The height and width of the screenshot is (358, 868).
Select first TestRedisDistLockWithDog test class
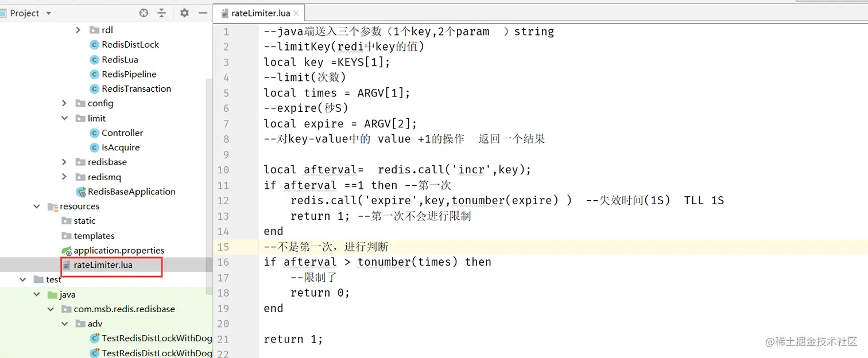click(x=157, y=338)
